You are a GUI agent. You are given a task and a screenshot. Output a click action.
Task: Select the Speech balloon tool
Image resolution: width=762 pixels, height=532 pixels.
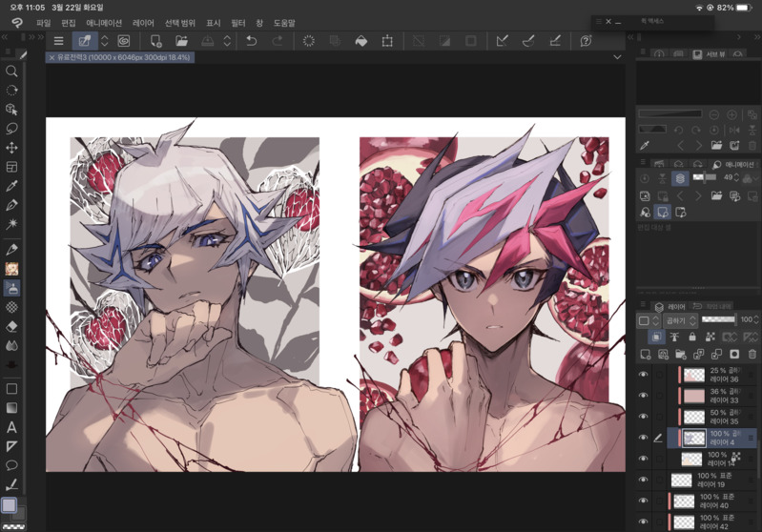pos(11,465)
